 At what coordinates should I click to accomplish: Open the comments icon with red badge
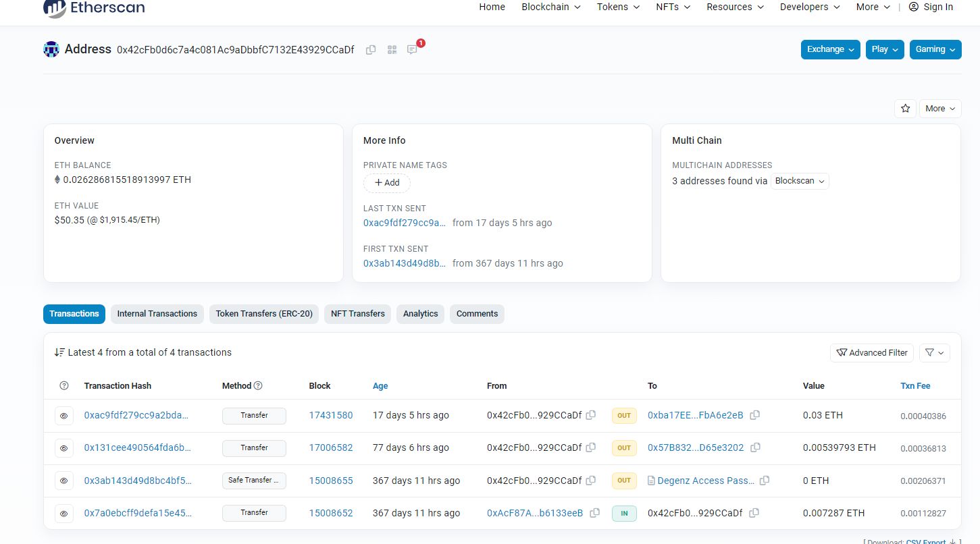(412, 50)
